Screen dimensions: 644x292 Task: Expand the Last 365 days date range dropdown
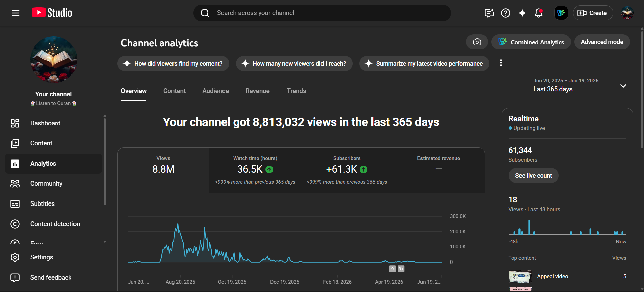tap(580, 85)
